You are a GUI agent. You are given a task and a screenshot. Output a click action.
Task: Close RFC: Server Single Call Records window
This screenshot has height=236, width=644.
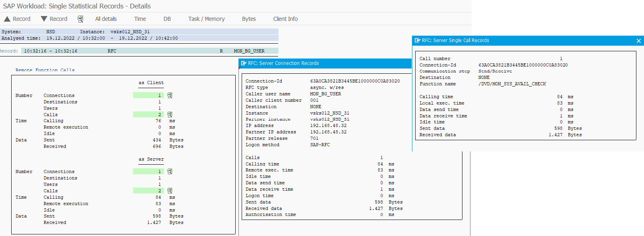click(639, 41)
